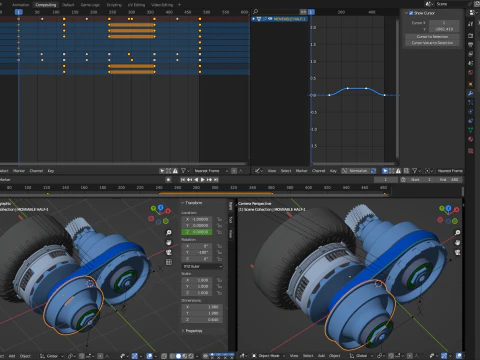480x360 pixels.
Task: Toggle Only Show Selected in graph editor
Action: coord(385,171)
